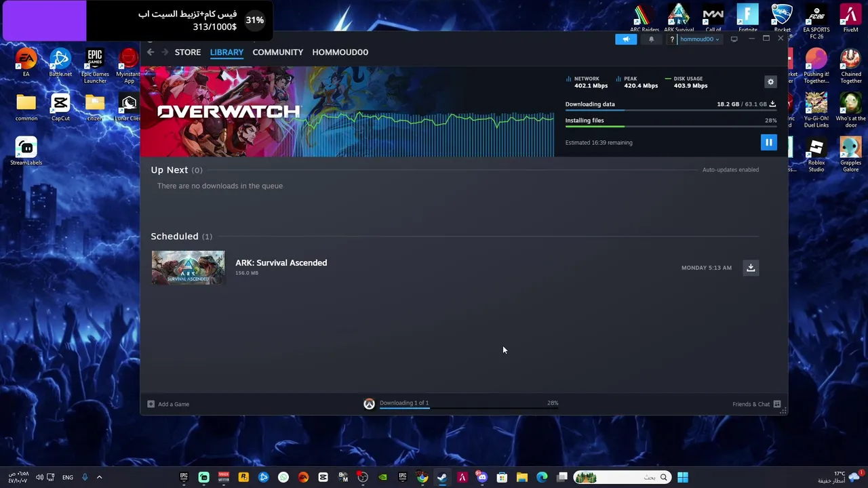Open Steam notifications bell
Viewport: 868px width, 488px height.
[x=651, y=39]
